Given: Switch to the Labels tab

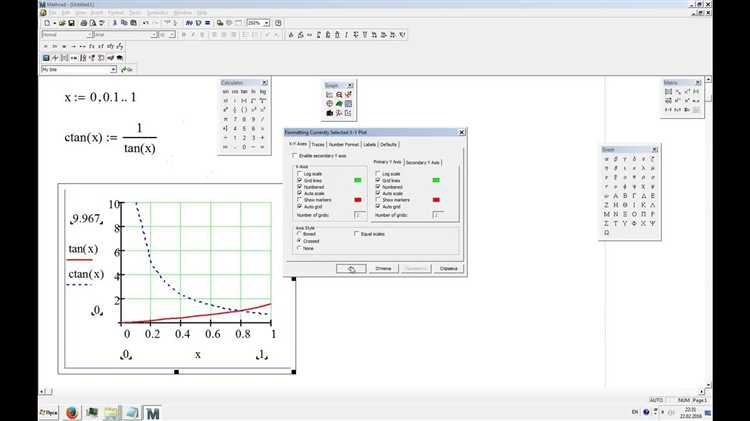Looking at the screenshot, I should [x=370, y=144].
